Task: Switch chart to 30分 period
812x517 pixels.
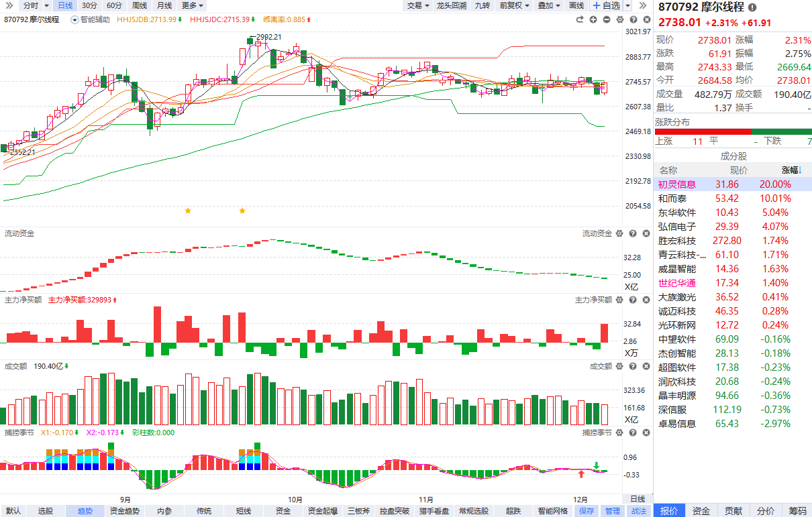Action: (89, 5)
